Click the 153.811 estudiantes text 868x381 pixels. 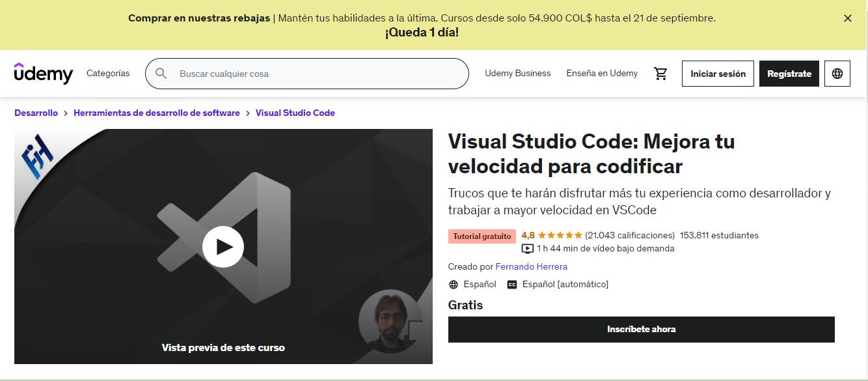[719, 235]
